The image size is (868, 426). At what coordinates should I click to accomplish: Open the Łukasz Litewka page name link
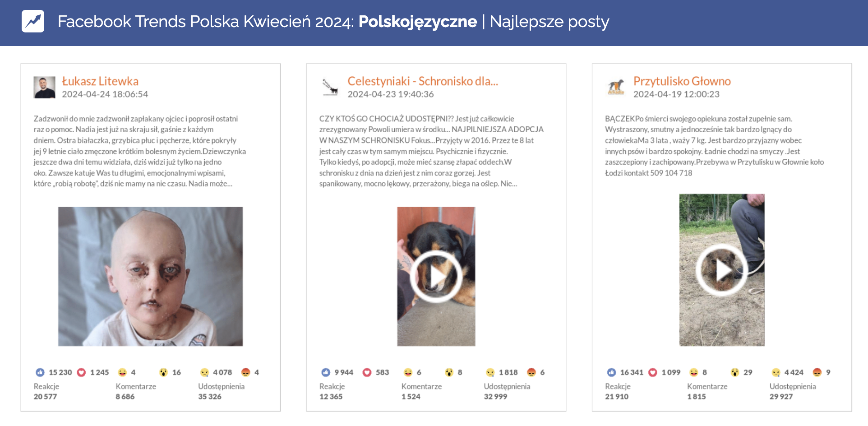click(100, 81)
